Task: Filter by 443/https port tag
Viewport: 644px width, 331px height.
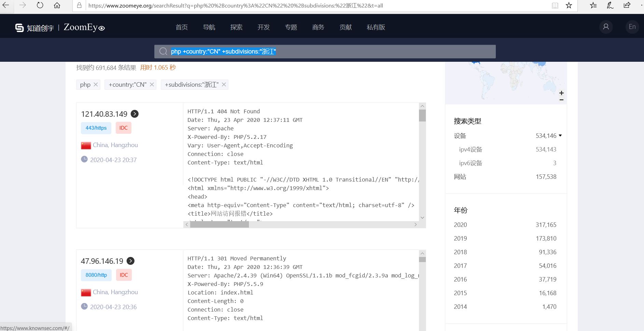Action: pyautogui.click(x=96, y=128)
